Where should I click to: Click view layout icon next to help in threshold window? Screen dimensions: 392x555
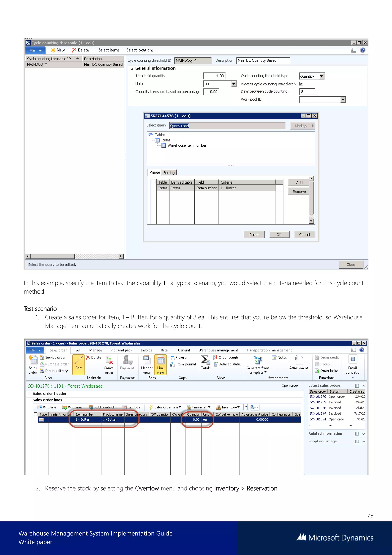(353, 50)
